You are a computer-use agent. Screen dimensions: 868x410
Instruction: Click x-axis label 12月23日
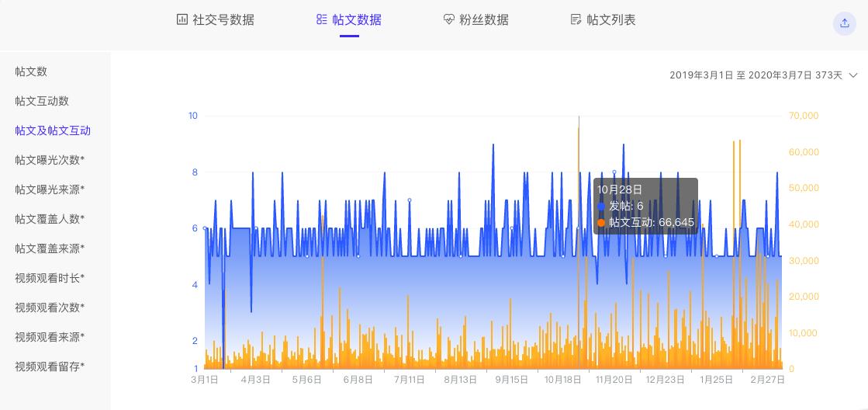click(666, 380)
